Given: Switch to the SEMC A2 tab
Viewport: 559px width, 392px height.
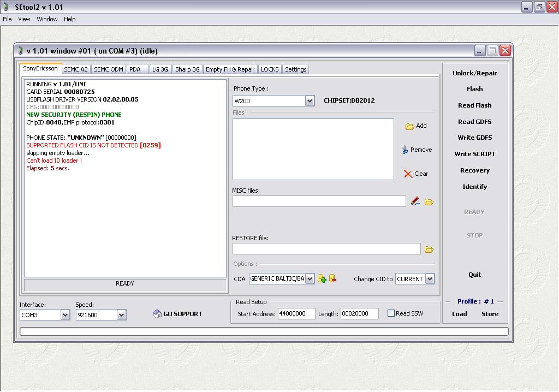Looking at the screenshot, I should 76,69.
